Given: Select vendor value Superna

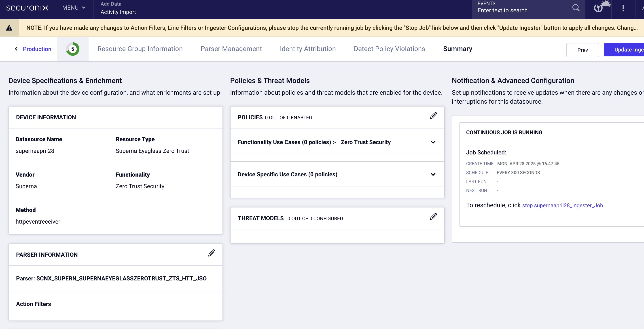Looking at the screenshot, I should (x=26, y=186).
